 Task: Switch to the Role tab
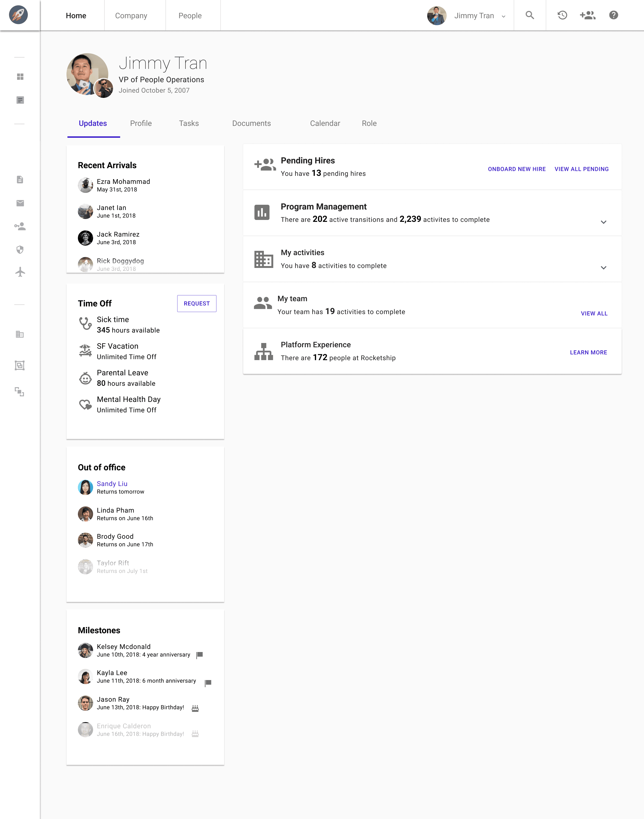pos(369,123)
